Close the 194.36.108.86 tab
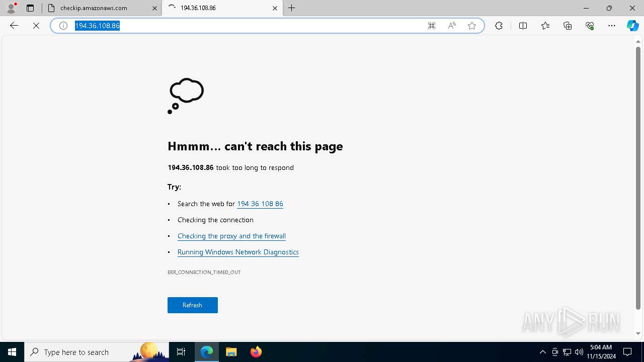The image size is (644, 362). (x=275, y=8)
